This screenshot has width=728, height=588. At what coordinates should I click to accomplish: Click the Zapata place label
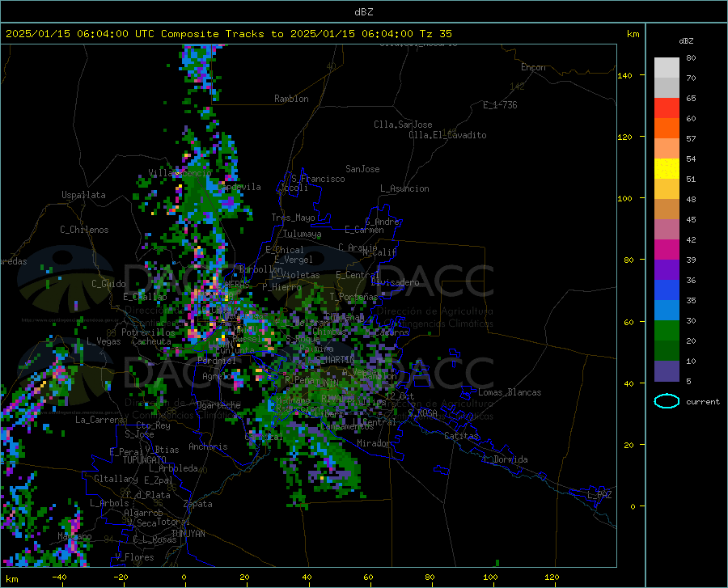(198, 504)
